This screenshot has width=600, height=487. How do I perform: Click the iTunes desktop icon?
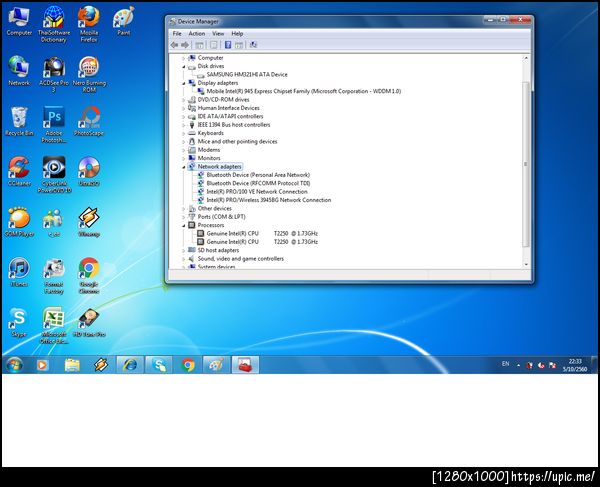click(x=19, y=272)
